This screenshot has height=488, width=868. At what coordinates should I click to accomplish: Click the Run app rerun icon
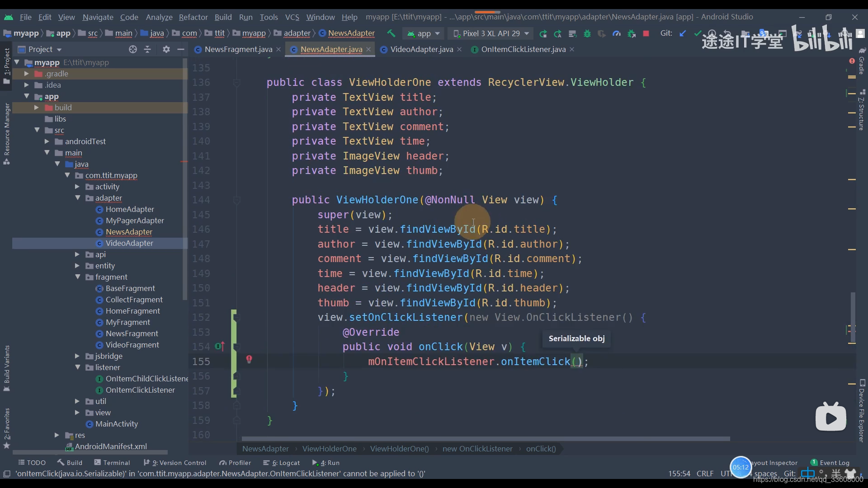(x=543, y=33)
